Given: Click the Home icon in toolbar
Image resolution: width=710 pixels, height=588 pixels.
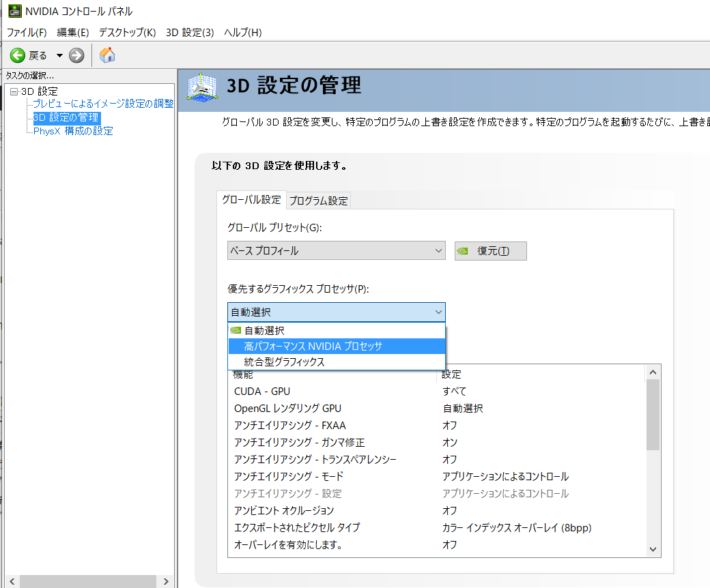Looking at the screenshot, I should [107, 56].
